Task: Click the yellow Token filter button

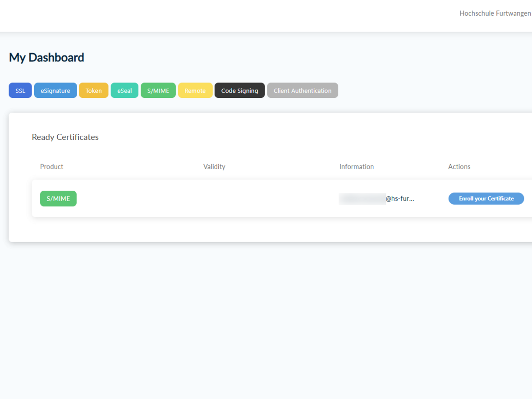Action: point(94,91)
